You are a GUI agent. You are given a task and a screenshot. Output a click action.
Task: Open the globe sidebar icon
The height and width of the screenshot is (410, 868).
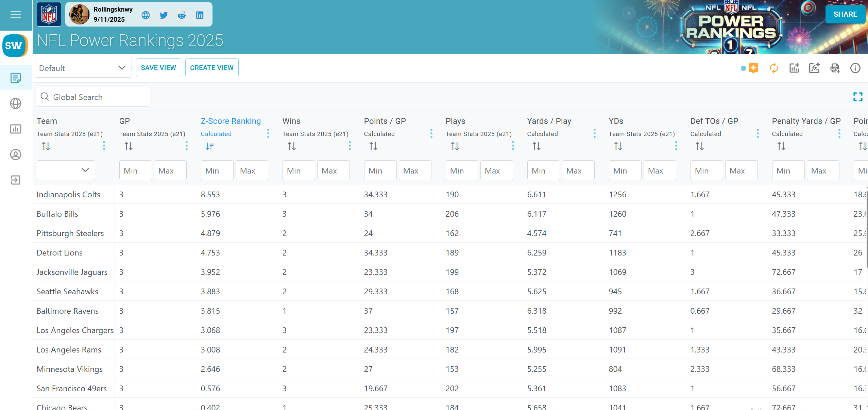coord(16,103)
